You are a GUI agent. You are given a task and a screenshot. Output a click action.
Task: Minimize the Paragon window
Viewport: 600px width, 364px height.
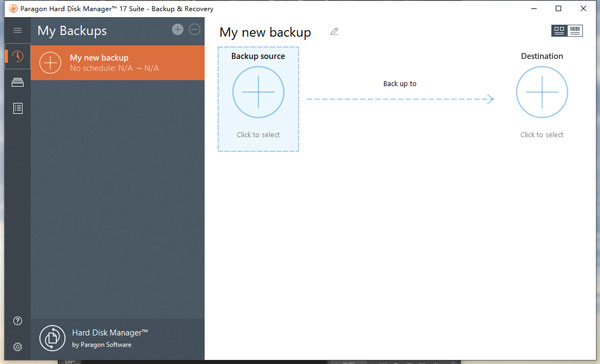pyautogui.click(x=534, y=8)
